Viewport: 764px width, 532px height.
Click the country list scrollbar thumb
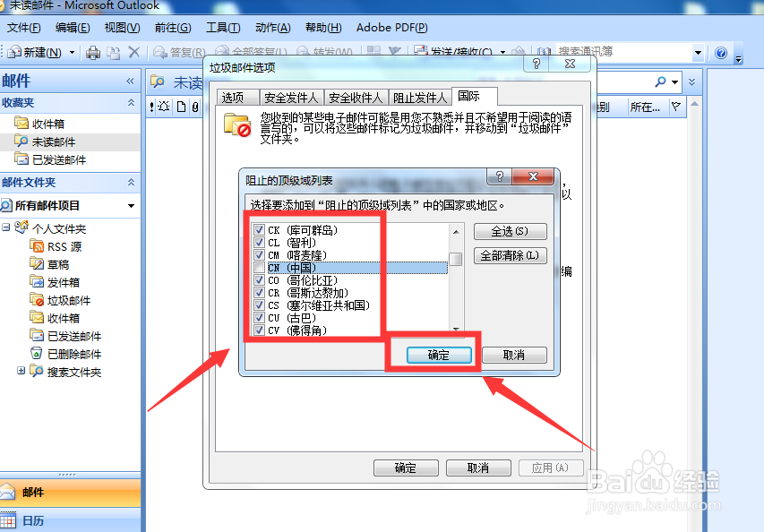(x=456, y=259)
